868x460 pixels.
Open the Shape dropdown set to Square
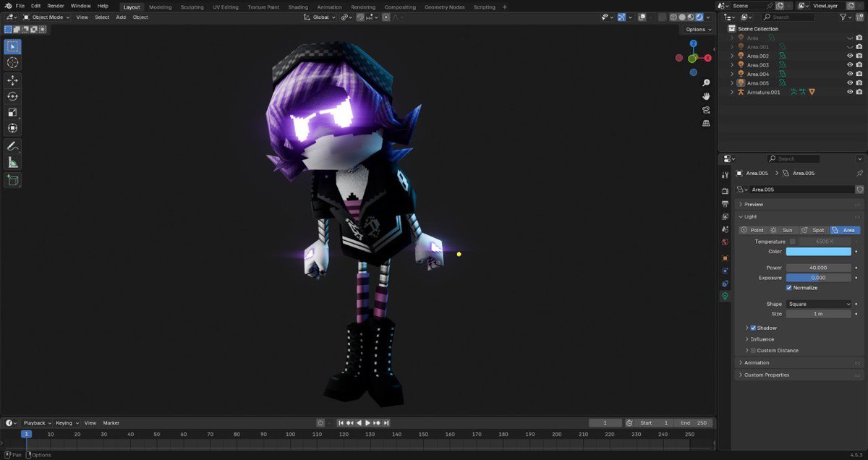point(819,304)
